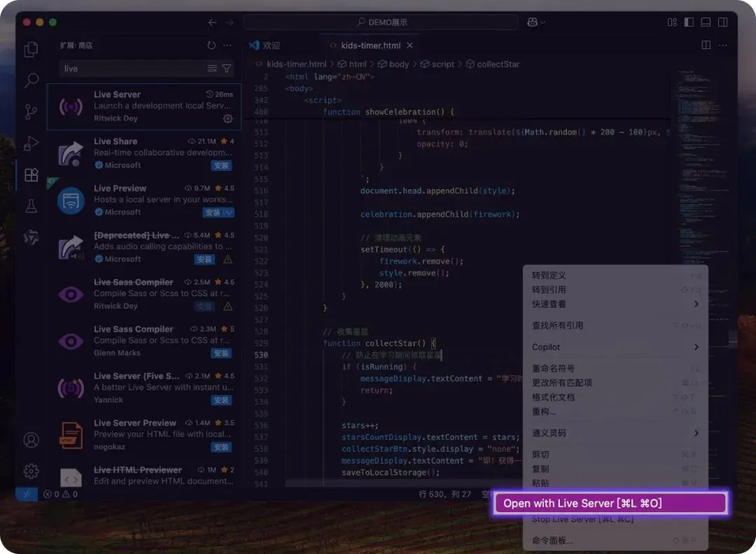Toggle the primary side bar visibility
Viewport: 756px width, 554px height.
tap(689, 22)
